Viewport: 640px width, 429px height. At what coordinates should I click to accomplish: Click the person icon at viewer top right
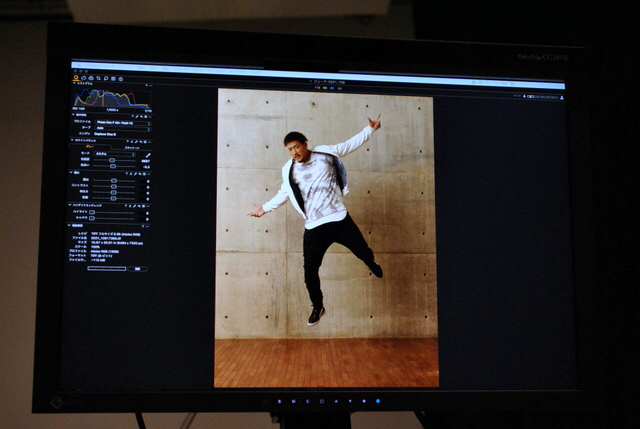pos(562,97)
